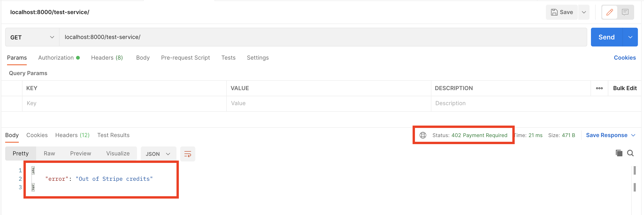Toggle the line wrap icon
644x215 pixels.
pyautogui.click(x=188, y=154)
